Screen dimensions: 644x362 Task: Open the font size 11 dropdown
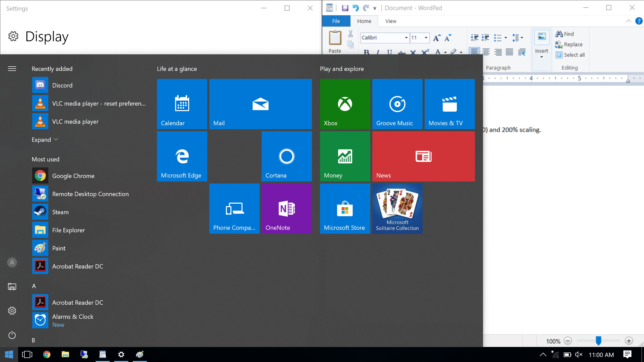point(426,38)
